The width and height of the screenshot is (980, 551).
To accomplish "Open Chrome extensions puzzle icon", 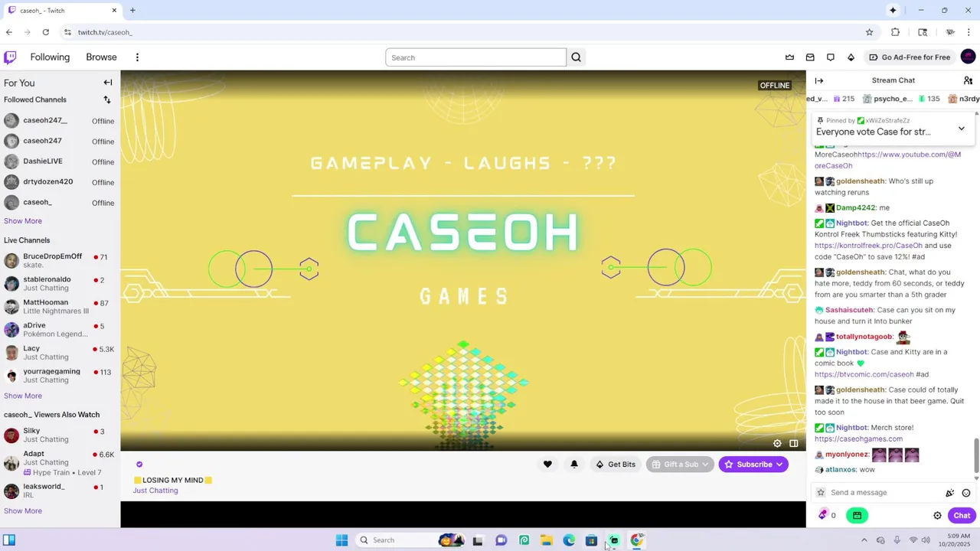I will tap(895, 32).
